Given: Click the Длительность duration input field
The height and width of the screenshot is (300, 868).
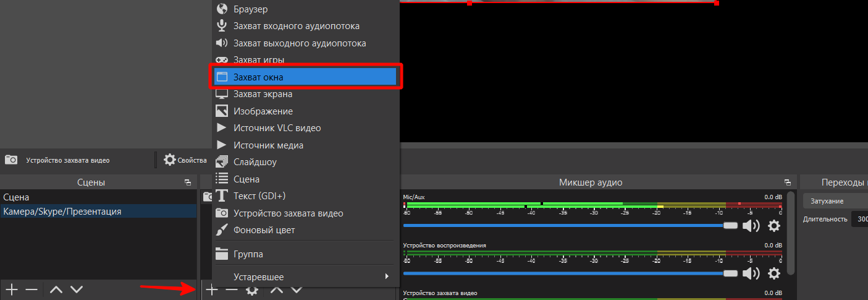Looking at the screenshot, I should coord(859,220).
